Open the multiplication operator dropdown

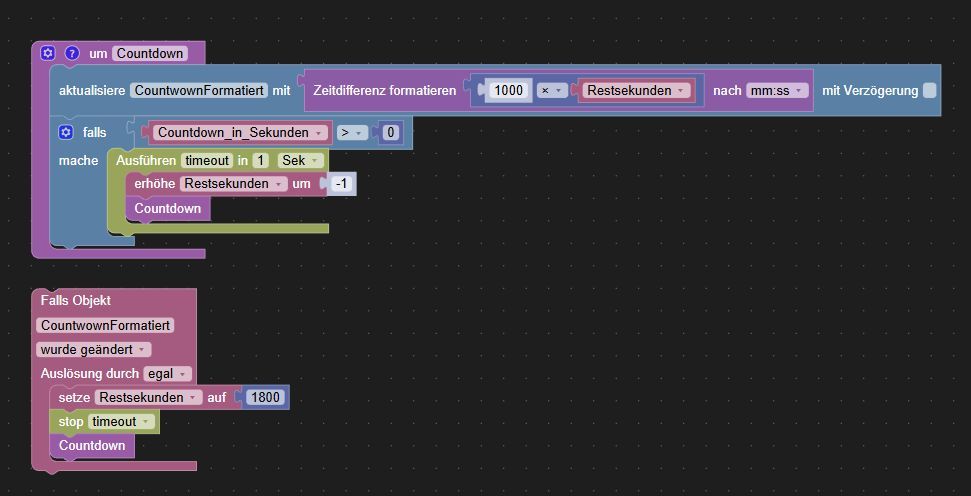(551, 90)
